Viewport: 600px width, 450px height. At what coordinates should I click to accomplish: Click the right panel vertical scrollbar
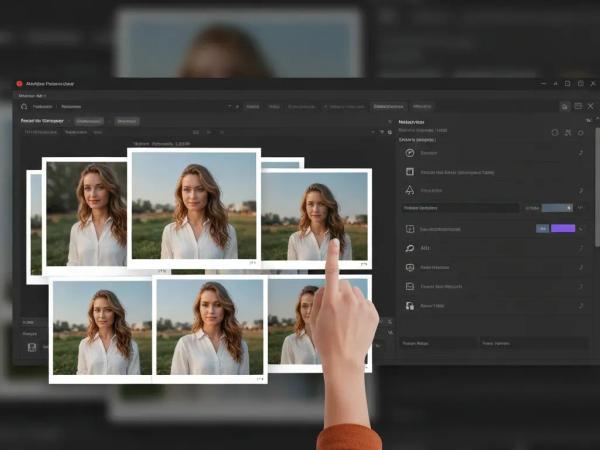pyautogui.click(x=597, y=187)
